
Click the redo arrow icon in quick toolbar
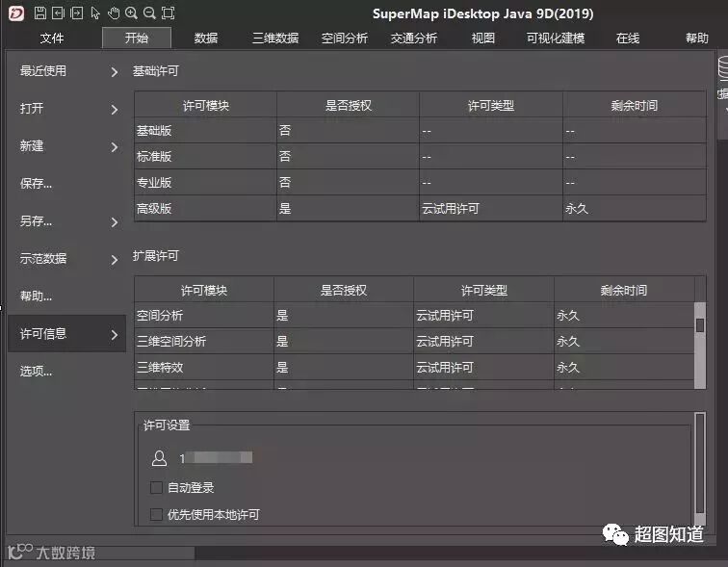tap(77, 13)
